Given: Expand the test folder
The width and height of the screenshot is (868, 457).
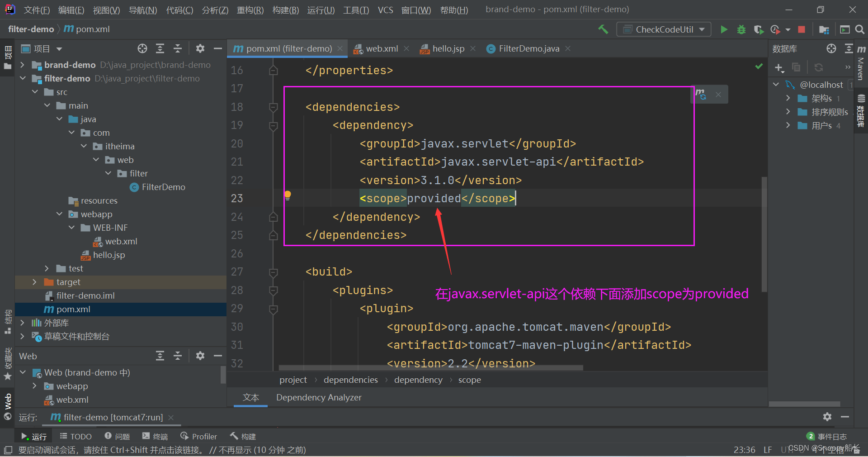Looking at the screenshot, I should point(47,268).
